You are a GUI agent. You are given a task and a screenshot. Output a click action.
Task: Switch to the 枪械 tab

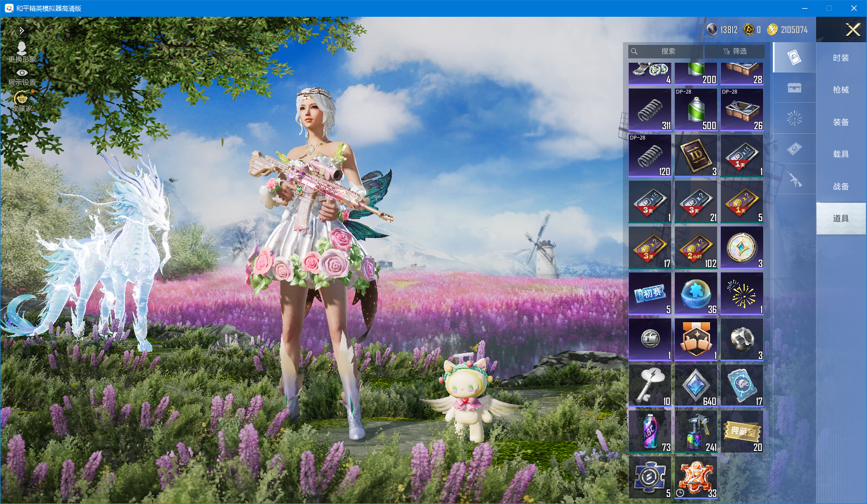click(840, 90)
